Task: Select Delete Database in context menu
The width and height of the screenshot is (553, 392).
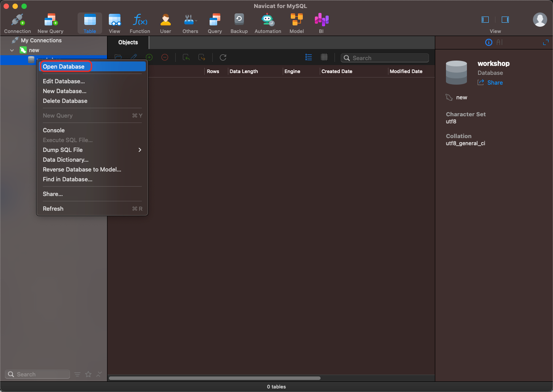Action: [x=92, y=101]
